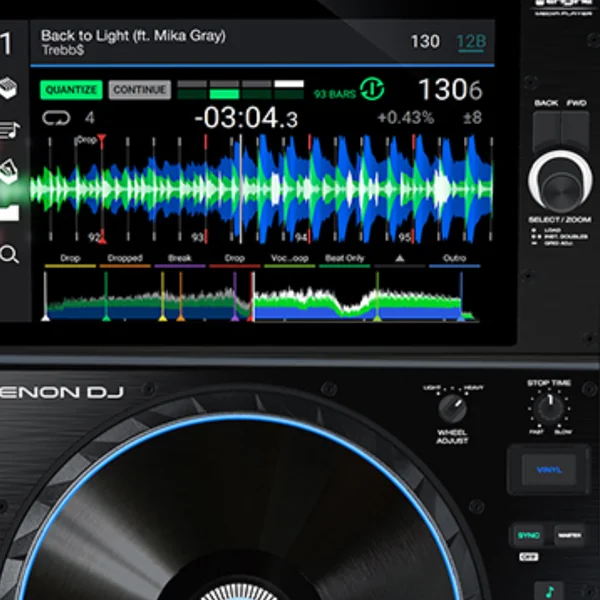Open the crates icon in the sidebar
600x600 pixels.
click(x=9, y=171)
